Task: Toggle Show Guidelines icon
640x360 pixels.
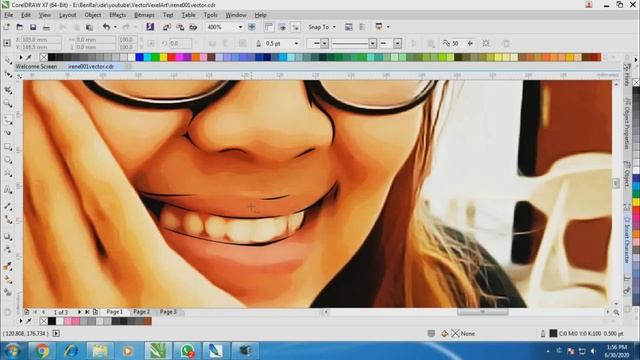Action: (296, 27)
